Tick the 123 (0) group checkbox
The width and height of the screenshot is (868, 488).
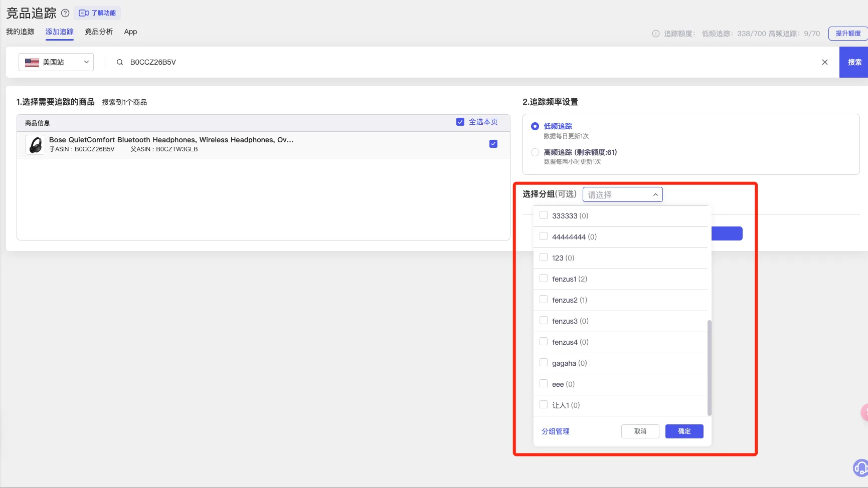tap(544, 258)
